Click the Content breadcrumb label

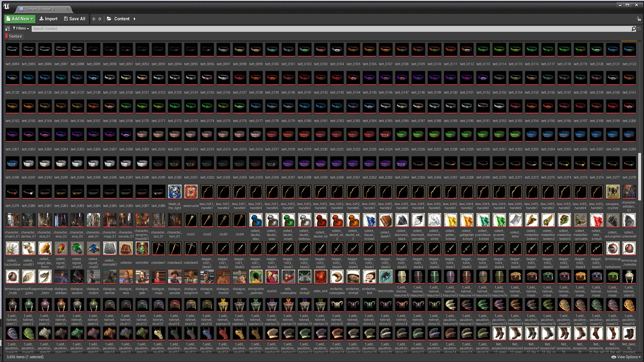(x=122, y=19)
